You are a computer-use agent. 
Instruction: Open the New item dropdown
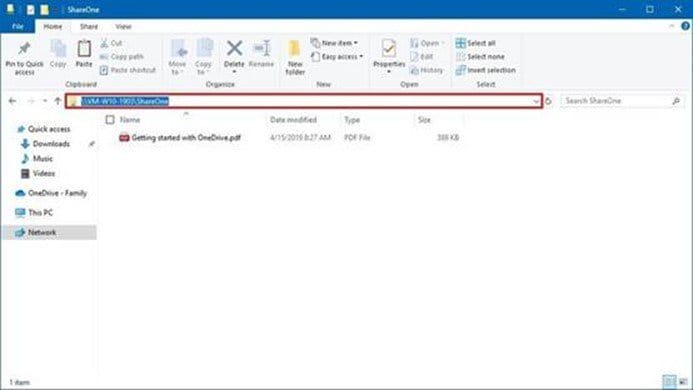(x=334, y=43)
